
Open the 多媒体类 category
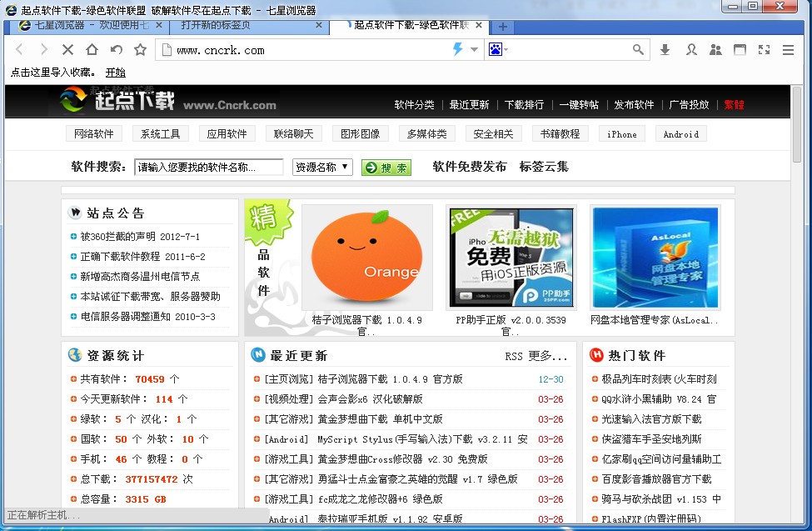[x=426, y=133]
